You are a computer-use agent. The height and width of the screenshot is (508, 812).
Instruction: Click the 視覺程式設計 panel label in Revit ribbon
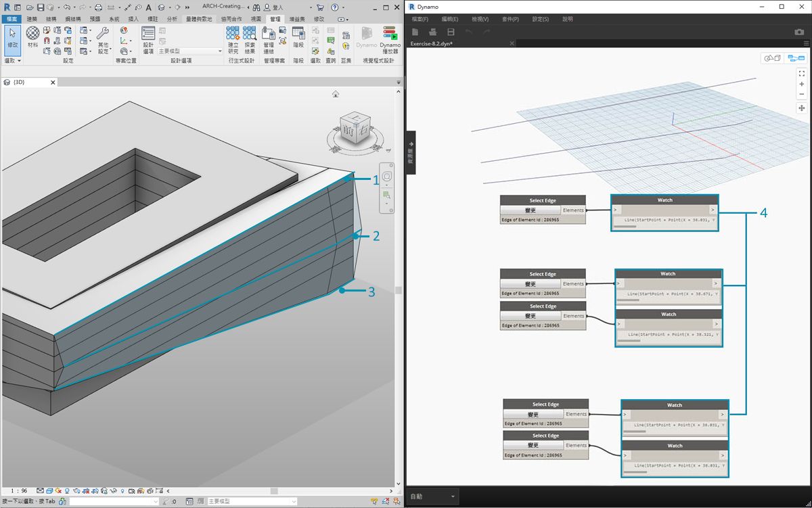(x=378, y=61)
